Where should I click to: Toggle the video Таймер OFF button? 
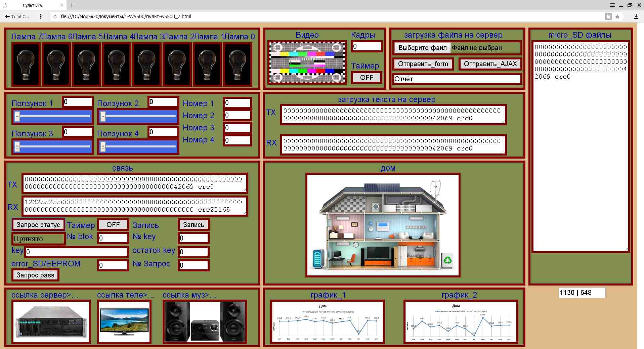[x=367, y=78]
